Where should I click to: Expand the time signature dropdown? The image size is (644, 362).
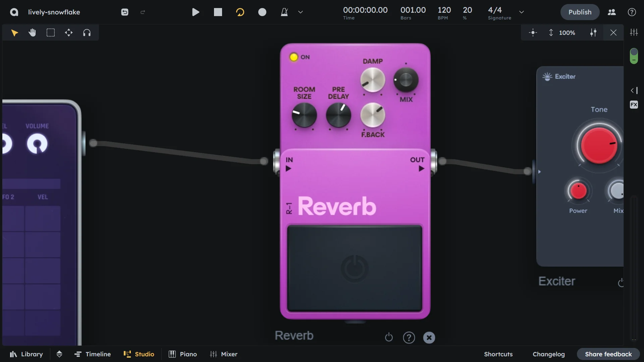point(522,12)
